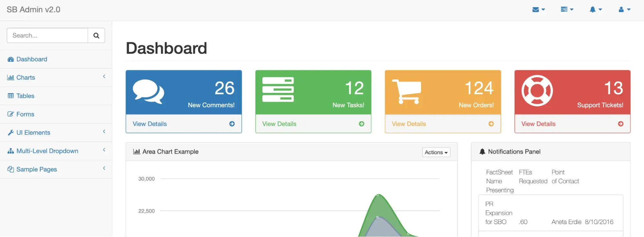This screenshot has width=644, height=237.
Task: Expand the Sample Pages sidebar menu
Action: (x=56, y=169)
